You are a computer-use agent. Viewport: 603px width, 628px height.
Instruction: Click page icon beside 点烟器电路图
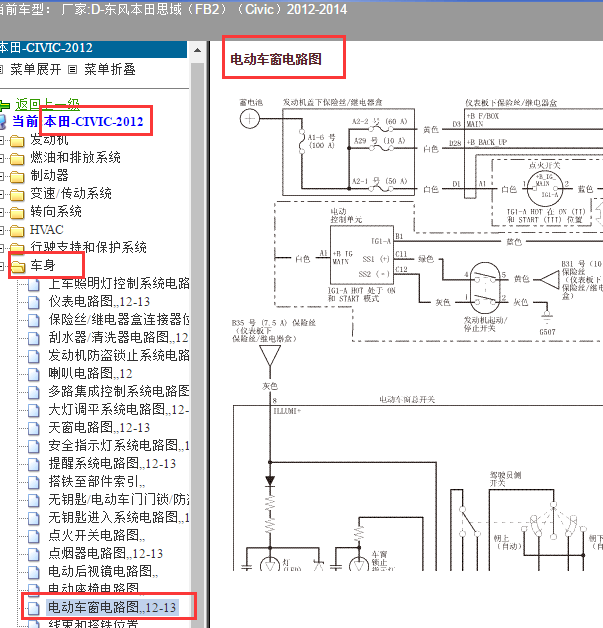click(34, 554)
